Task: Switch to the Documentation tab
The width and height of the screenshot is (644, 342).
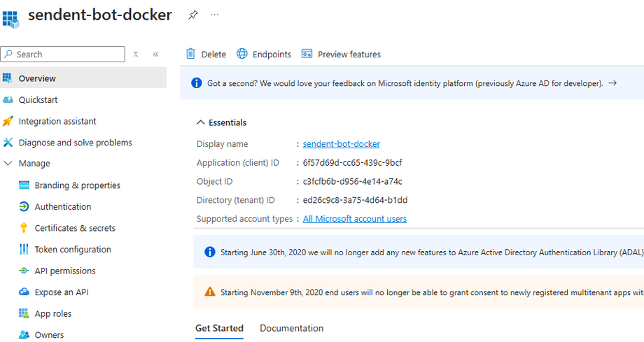Action: (x=291, y=328)
